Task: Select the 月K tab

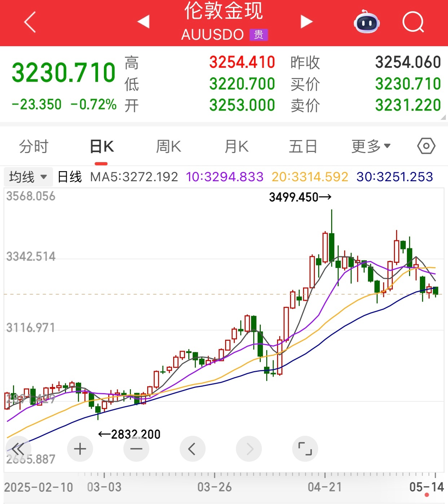Action: [236, 147]
